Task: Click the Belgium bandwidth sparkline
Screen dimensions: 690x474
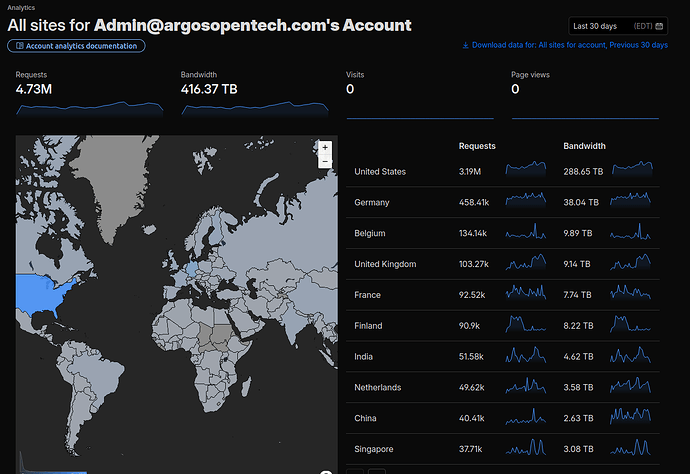Action: (x=630, y=231)
